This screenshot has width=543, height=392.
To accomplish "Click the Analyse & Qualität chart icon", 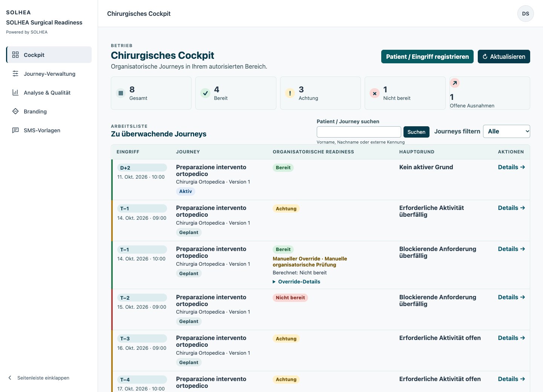I will [15, 92].
